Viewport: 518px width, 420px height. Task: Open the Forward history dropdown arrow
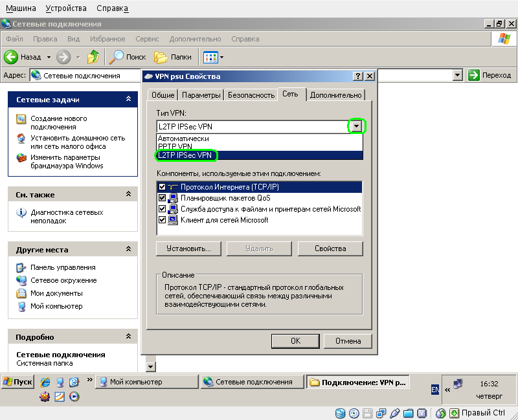78,57
